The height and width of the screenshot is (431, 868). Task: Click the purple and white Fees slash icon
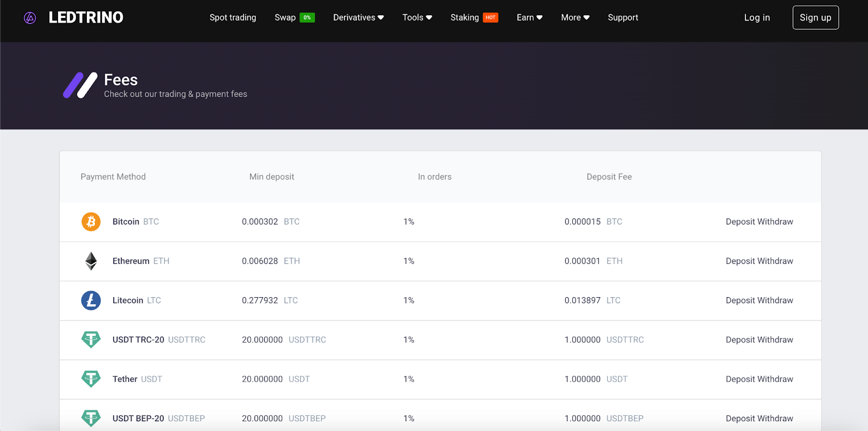coord(80,86)
